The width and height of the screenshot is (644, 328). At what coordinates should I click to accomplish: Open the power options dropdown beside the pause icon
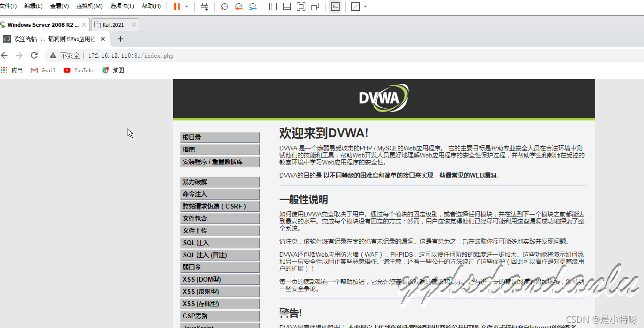coord(187,7)
